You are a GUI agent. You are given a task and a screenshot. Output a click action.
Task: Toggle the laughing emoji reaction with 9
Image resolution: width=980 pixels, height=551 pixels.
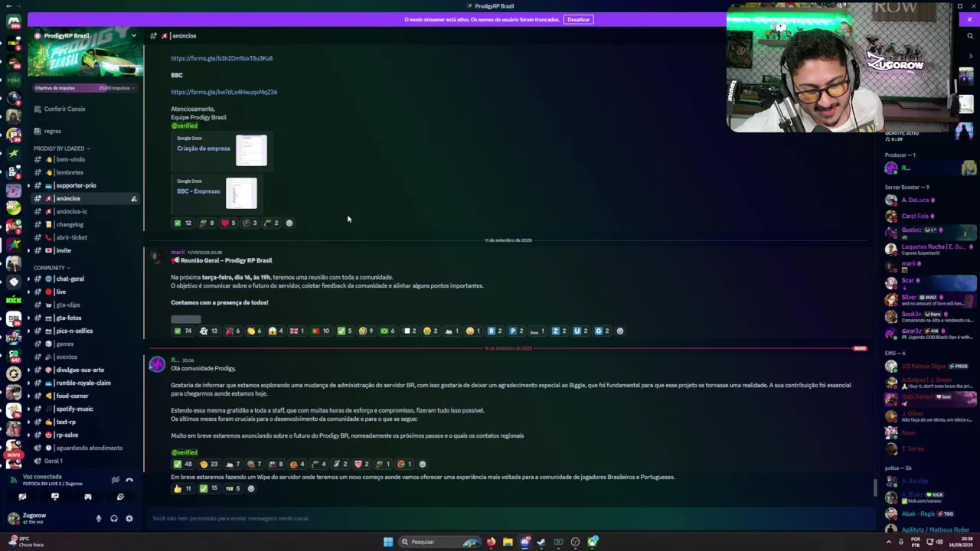tap(365, 331)
